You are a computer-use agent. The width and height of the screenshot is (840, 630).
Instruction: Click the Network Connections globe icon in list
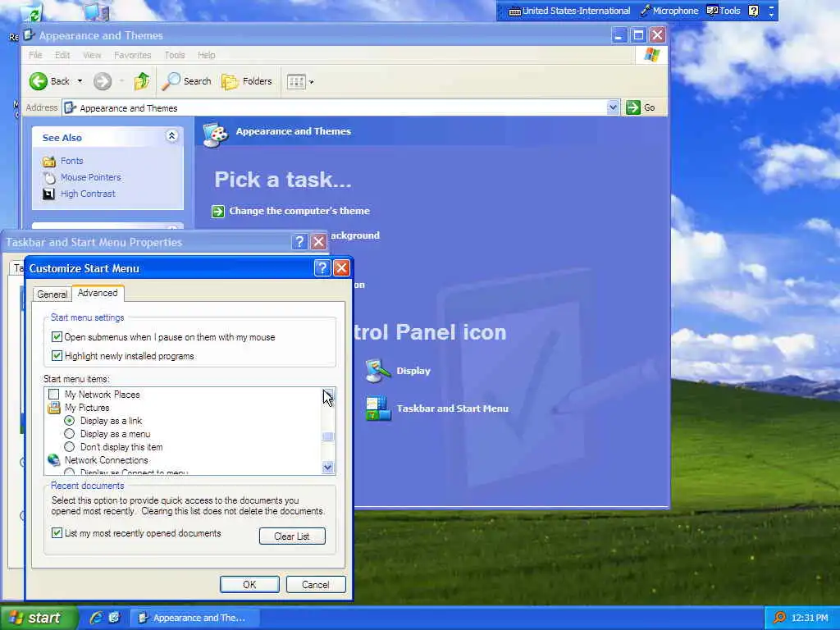click(x=53, y=459)
